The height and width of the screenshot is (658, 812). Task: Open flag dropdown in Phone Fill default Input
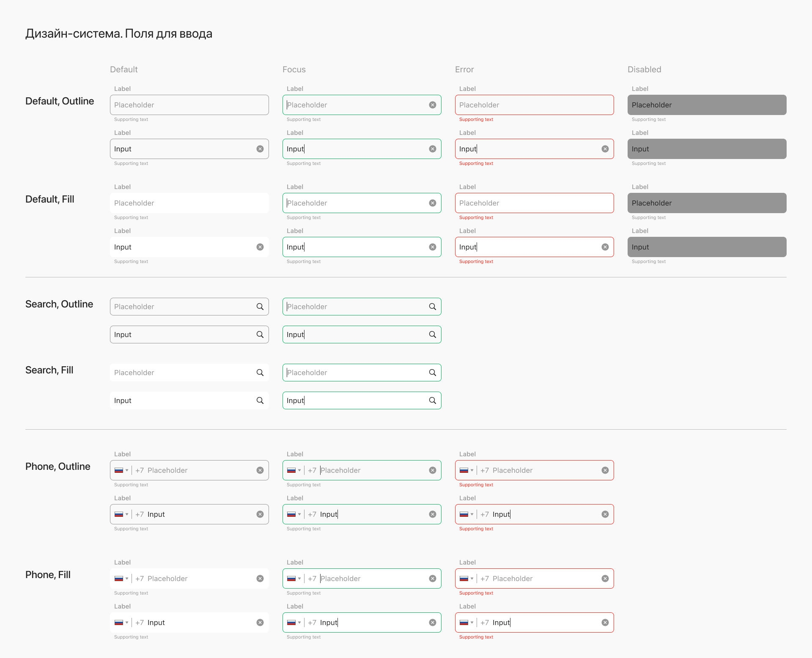pos(121,622)
